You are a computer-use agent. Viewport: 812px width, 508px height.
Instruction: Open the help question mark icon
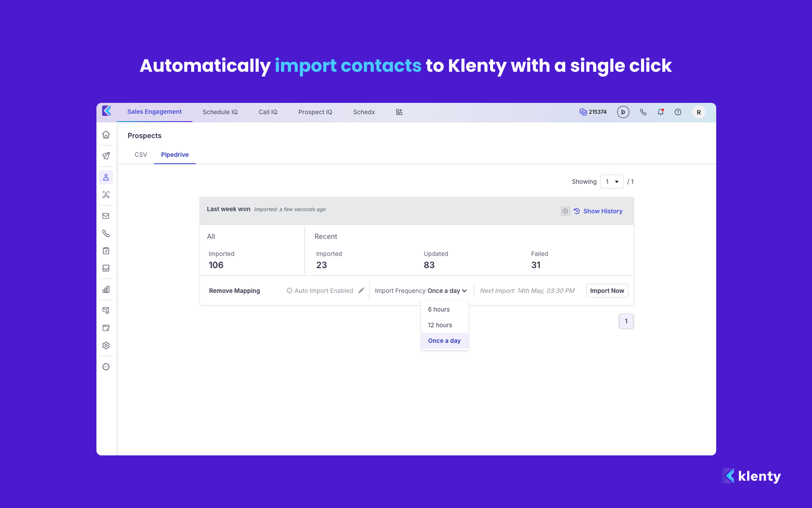point(678,112)
